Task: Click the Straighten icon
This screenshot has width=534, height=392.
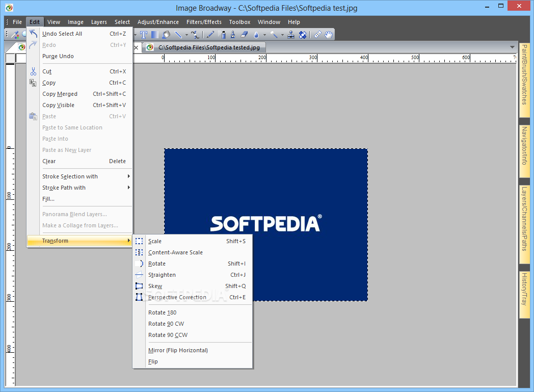Action: coord(139,275)
